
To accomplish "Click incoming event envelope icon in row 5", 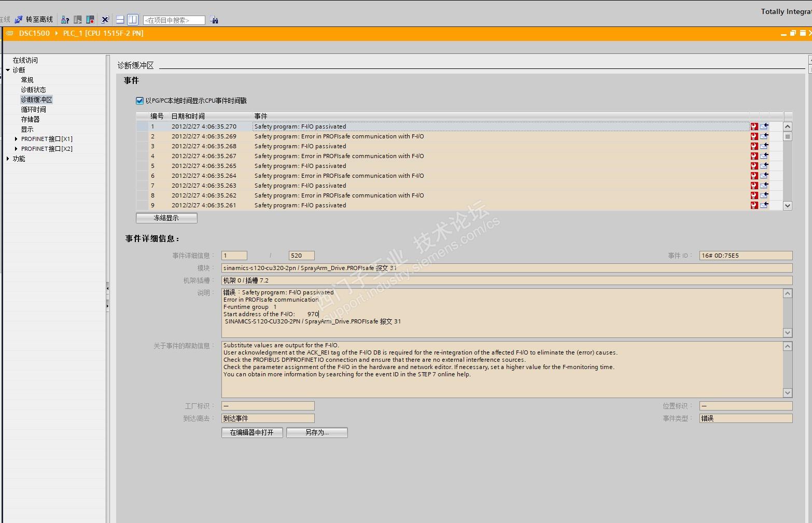I will point(764,166).
